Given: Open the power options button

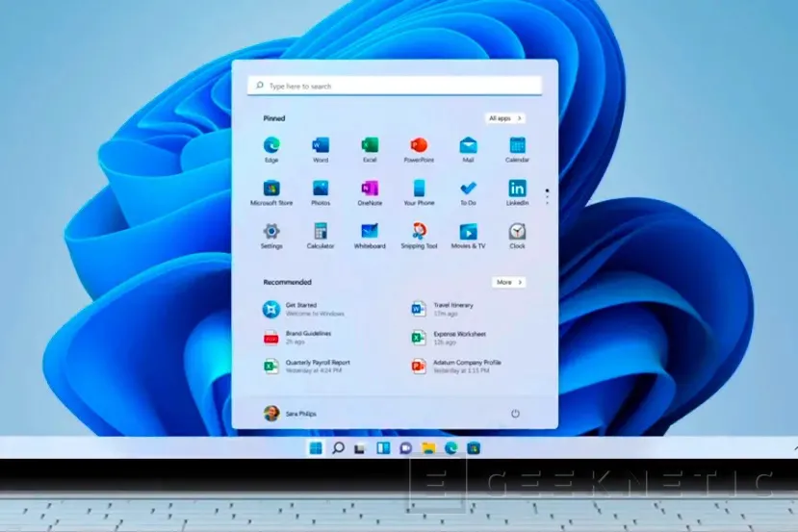Looking at the screenshot, I should (515, 414).
